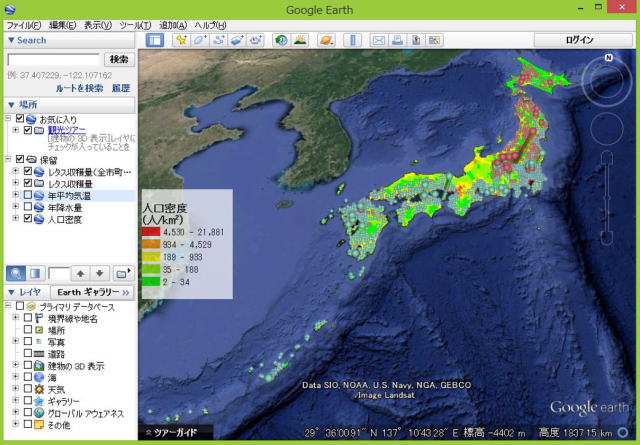Open the ツール(T) menu
Image resolution: width=640 pixels, height=445 pixels.
pos(135,24)
